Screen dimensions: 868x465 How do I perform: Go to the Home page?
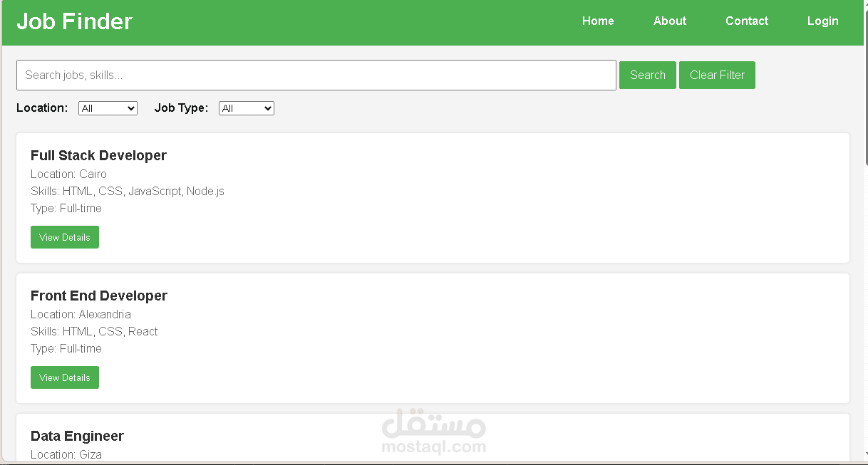(x=598, y=21)
